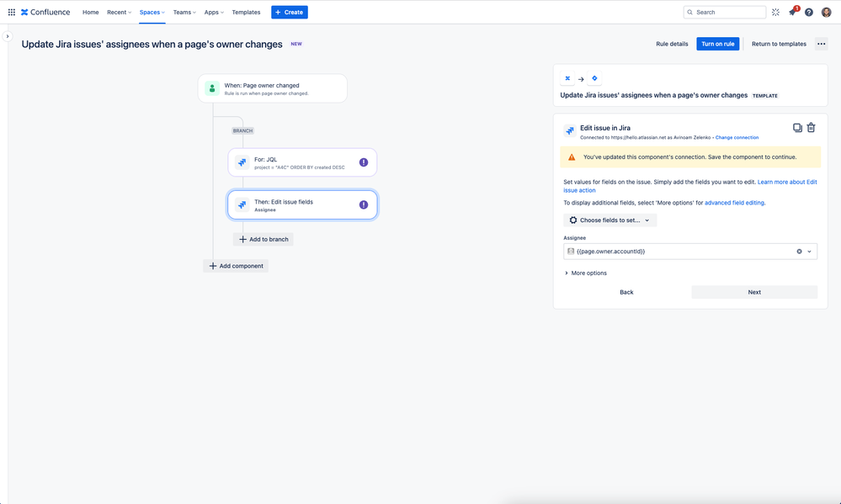Viewport: 841px width, 504px height.
Task: Open the Assignee dropdown chevron
Action: click(x=809, y=252)
